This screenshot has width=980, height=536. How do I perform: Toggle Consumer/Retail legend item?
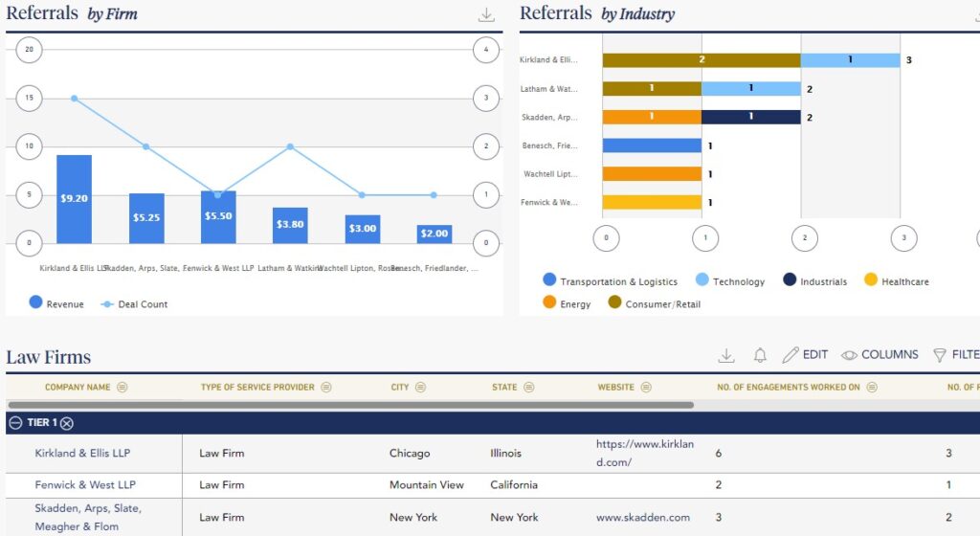(655, 303)
